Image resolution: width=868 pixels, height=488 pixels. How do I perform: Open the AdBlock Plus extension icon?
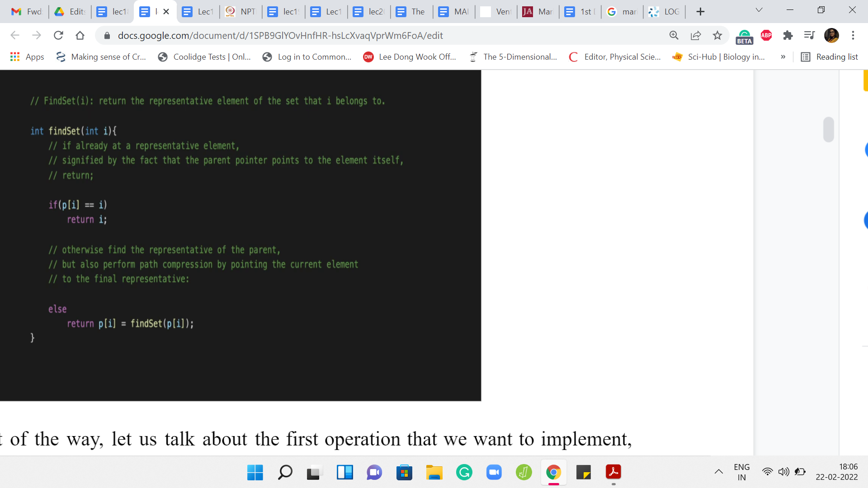click(766, 35)
